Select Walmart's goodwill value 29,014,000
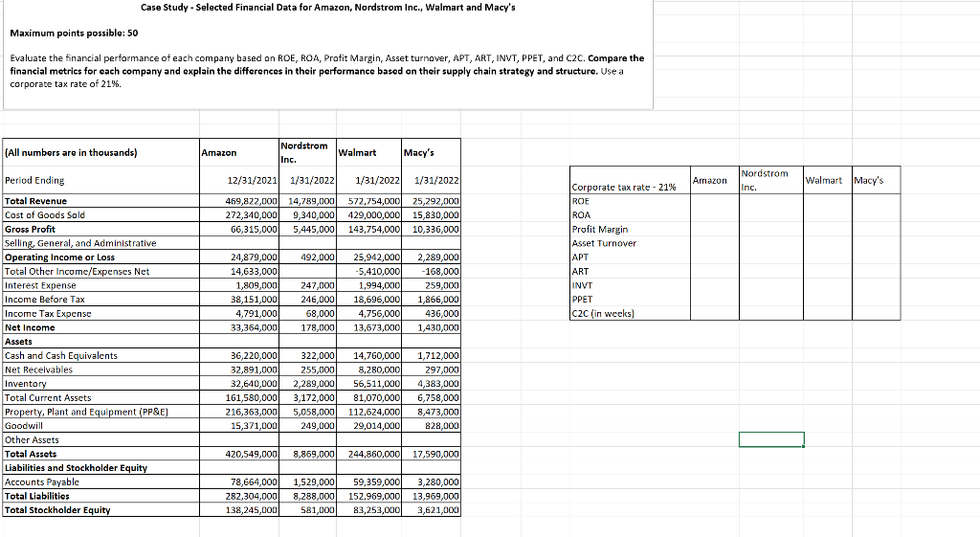The height and width of the screenshot is (537, 980). (376, 426)
